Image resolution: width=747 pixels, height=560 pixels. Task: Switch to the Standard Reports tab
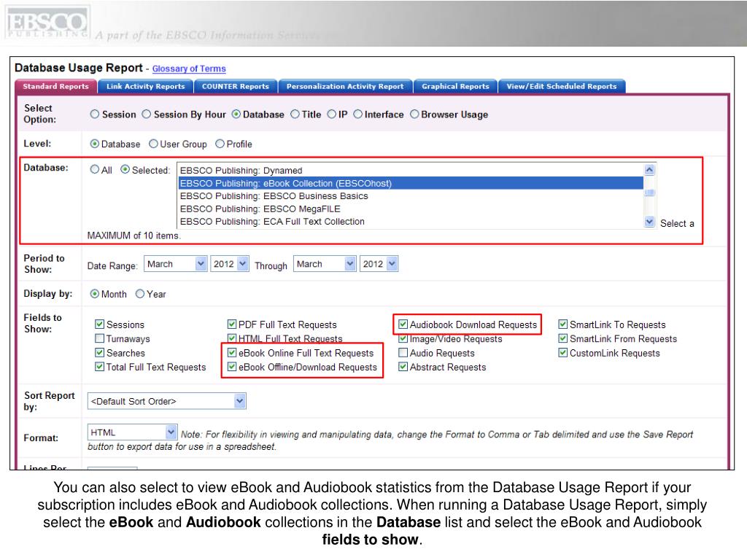pyautogui.click(x=55, y=86)
